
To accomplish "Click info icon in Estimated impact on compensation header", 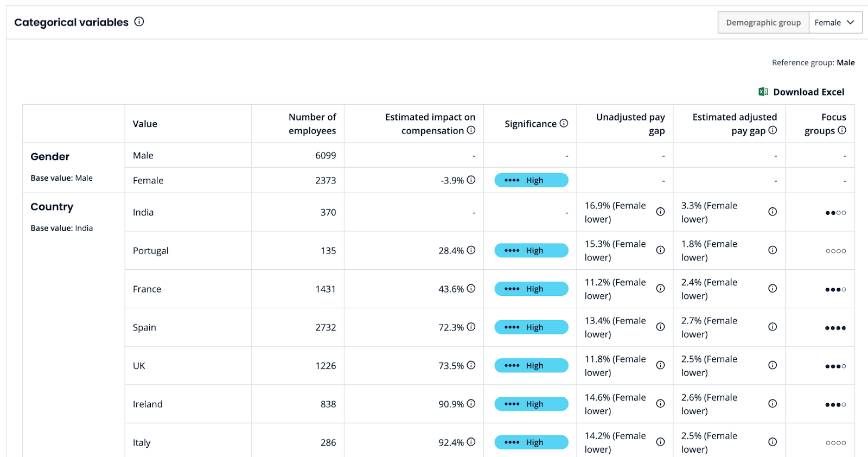I will tap(471, 130).
